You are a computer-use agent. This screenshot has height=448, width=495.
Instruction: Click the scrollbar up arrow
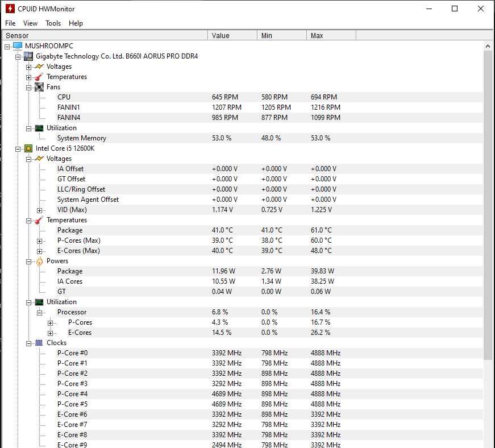488,47
